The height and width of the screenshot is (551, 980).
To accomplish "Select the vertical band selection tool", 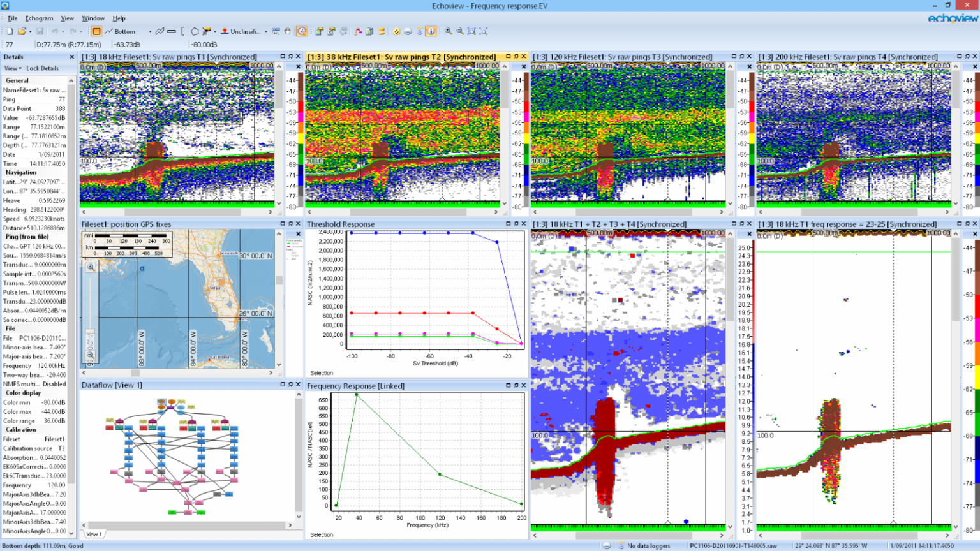I will 183,31.
